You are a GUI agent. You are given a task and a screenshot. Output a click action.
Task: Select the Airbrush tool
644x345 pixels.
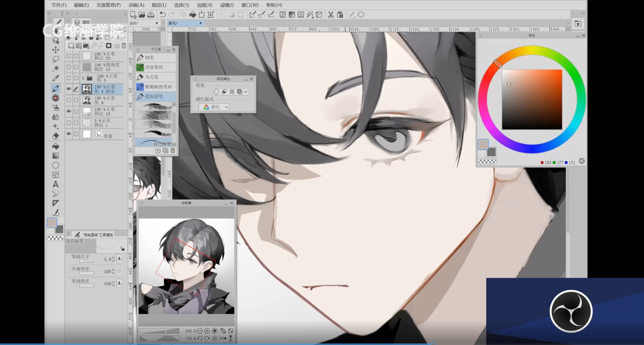[56, 107]
